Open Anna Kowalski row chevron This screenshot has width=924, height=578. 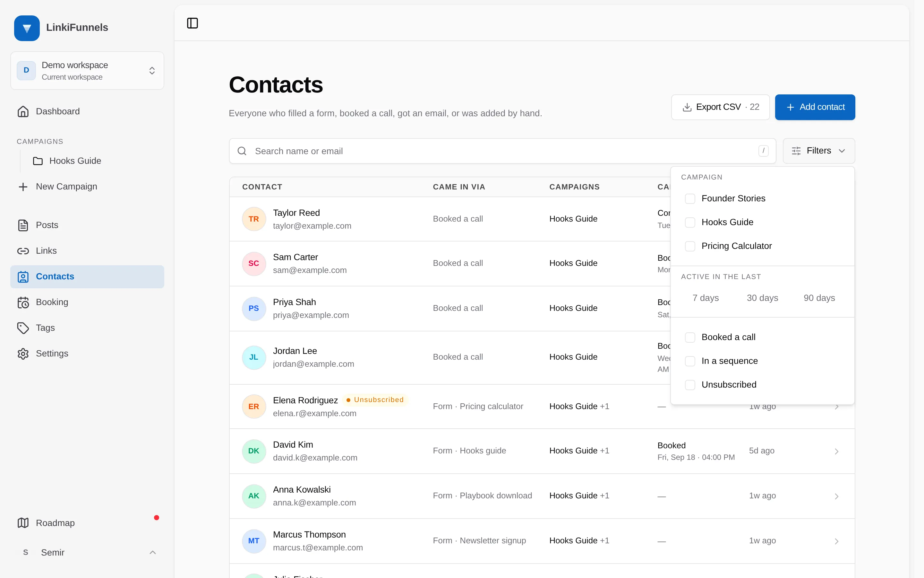(836, 496)
